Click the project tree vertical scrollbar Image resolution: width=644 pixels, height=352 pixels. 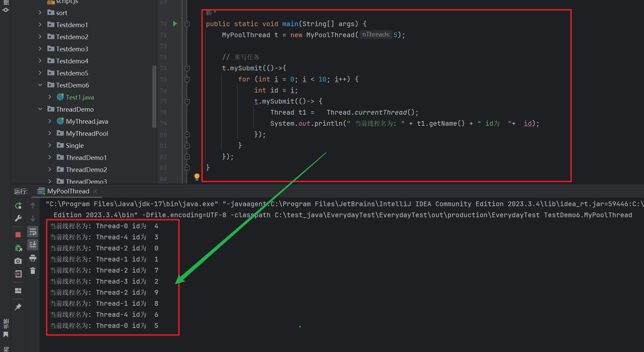(154, 97)
